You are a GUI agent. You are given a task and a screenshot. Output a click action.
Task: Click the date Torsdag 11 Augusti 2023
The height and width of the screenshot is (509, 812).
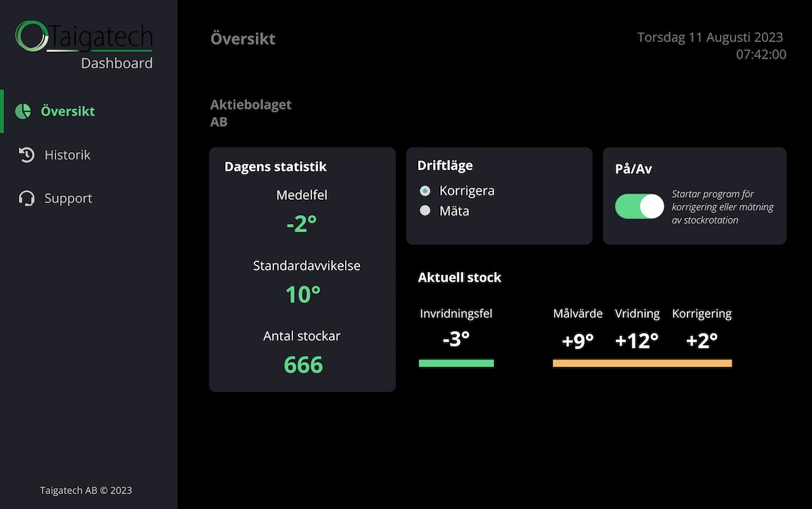[710, 37]
